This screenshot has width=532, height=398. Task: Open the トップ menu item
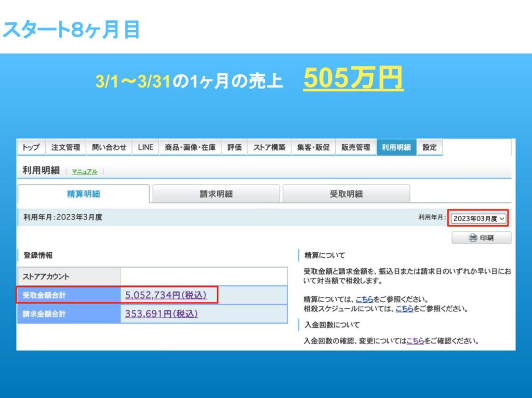coord(31,147)
